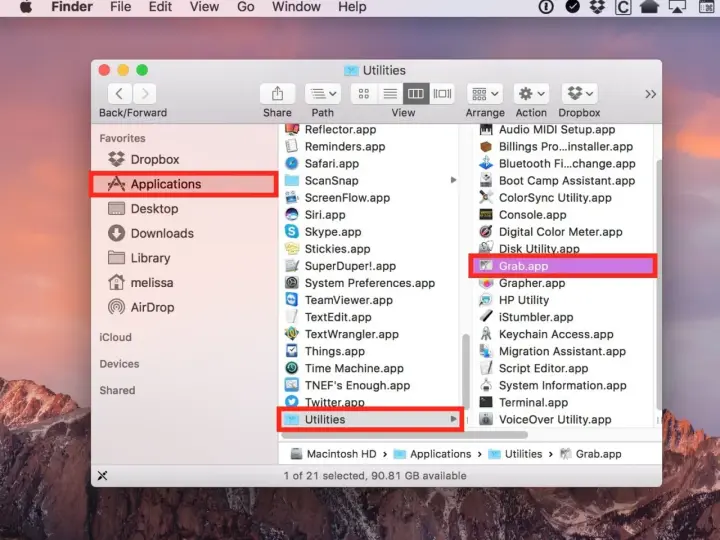Click the Grapher.app icon
Image resolution: width=720 pixels, height=540 pixels.
(486, 283)
